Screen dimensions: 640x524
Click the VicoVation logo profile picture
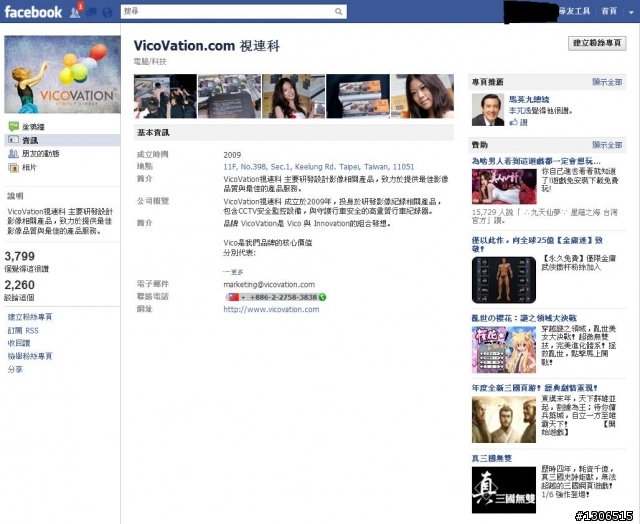(62, 74)
